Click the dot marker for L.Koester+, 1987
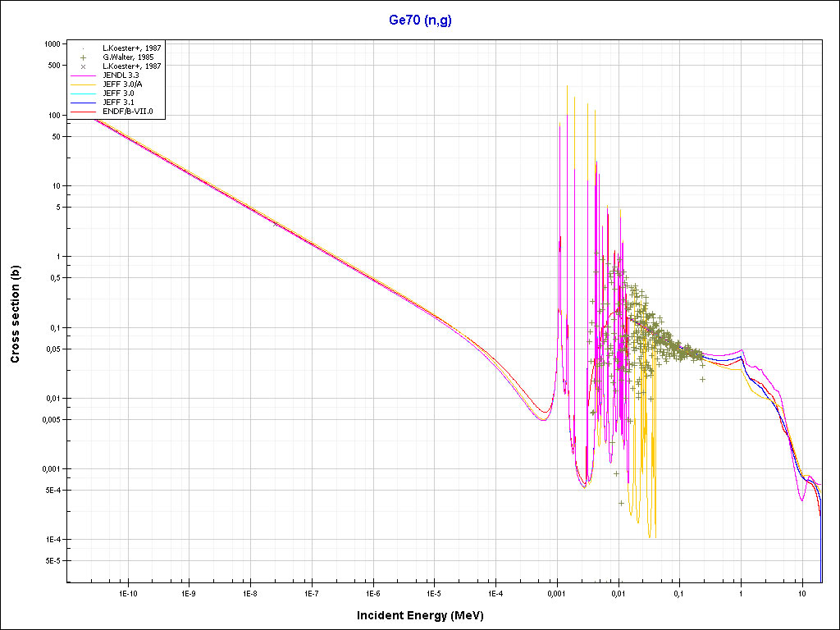 click(84, 48)
